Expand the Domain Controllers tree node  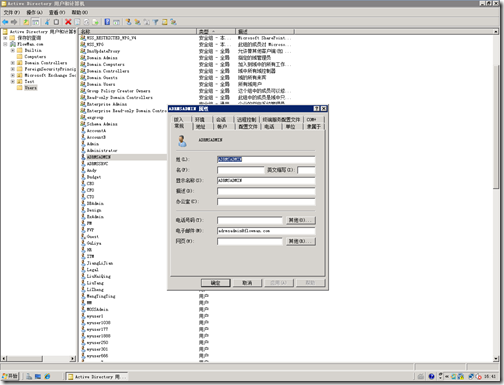pyautogui.click(x=13, y=63)
